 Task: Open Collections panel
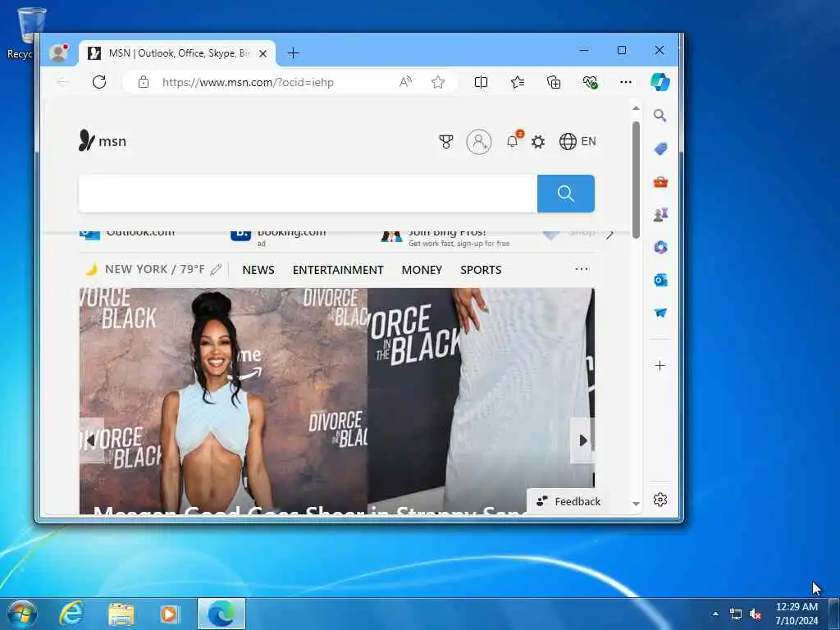point(554,82)
